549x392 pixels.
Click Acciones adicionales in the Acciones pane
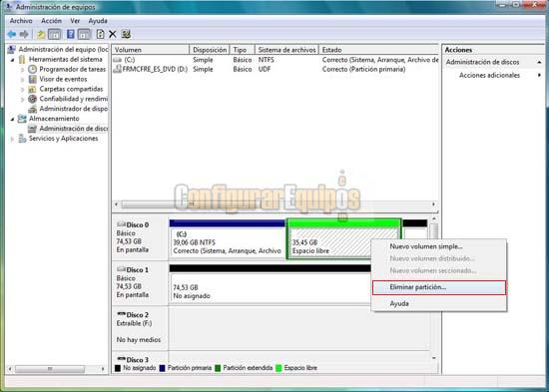coord(489,75)
